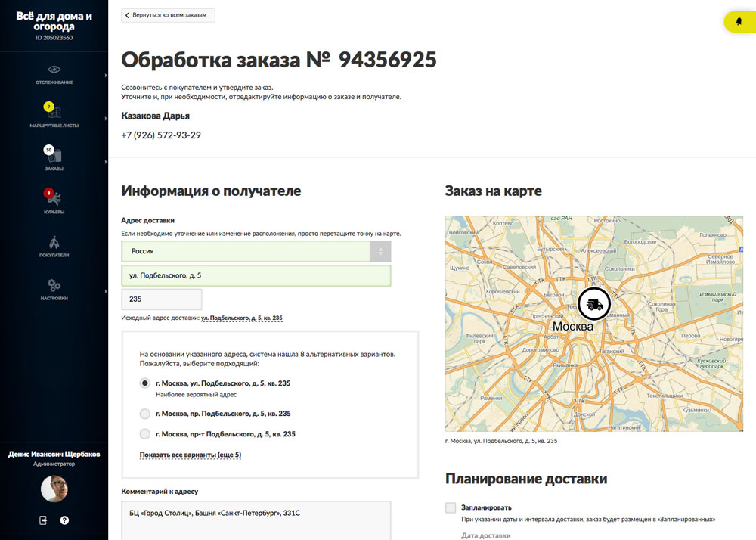Viewport: 756px width, 540px height.
Task: Click the apartment number field 235
Action: pos(162,299)
